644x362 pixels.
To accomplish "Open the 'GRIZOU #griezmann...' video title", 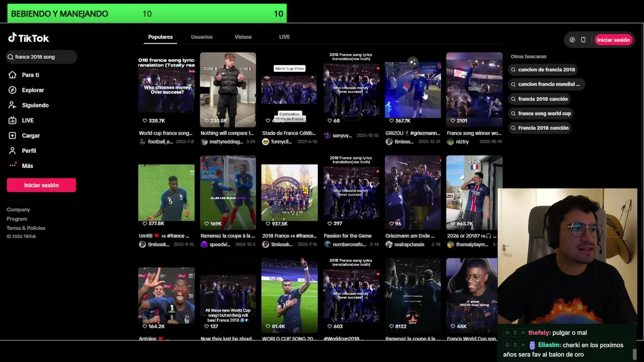I will [x=413, y=133].
